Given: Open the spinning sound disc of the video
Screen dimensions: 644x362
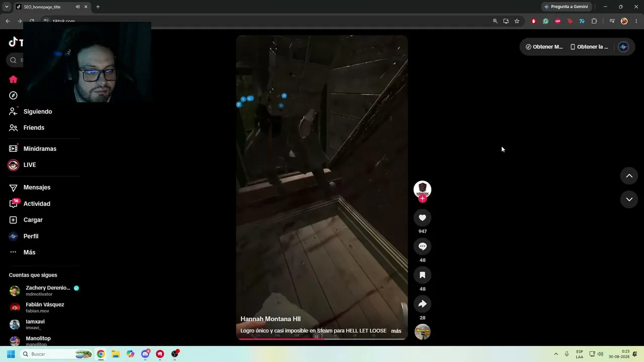Looking at the screenshot, I should pos(423,332).
